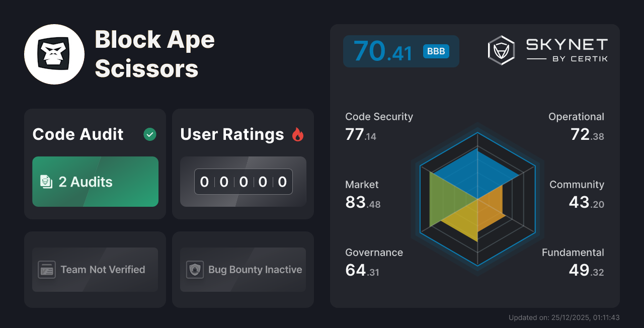Image resolution: width=644 pixels, height=328 pixels.
Task: Enable the Bug Bounty program status
Action: 243,270
